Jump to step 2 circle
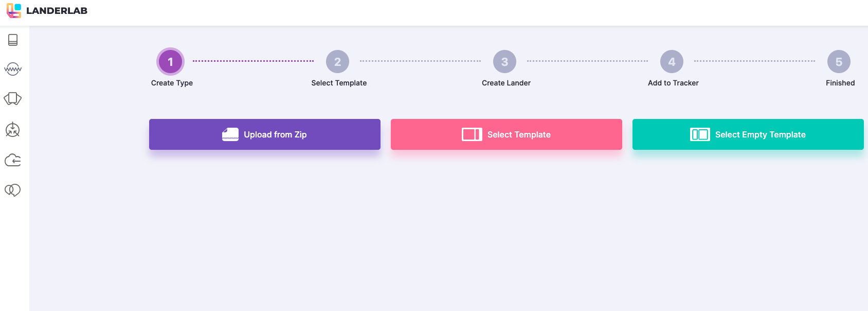The height and width of the screenshot is (311, 868). 338,62
